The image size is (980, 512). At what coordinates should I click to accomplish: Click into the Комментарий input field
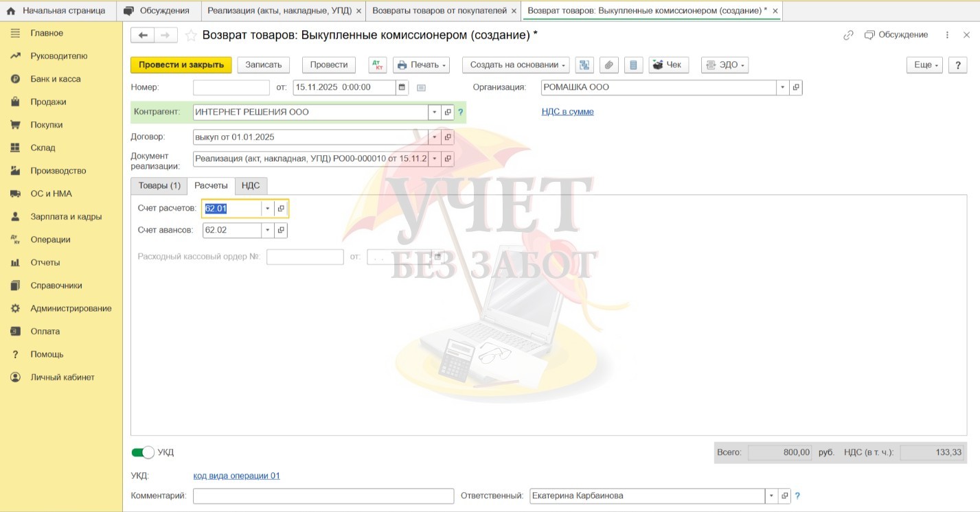pyautogui.click(x=323, y=496)
